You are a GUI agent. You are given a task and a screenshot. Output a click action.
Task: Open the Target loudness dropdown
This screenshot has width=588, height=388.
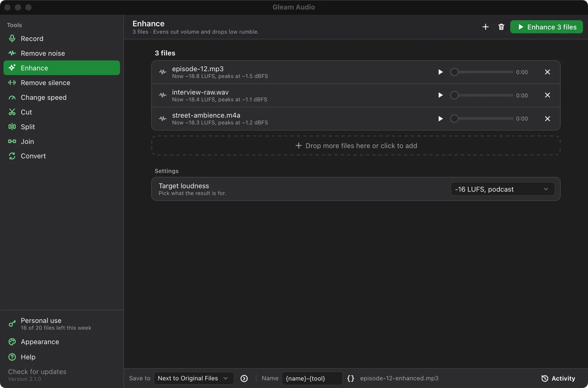click(x=502, y=189)
